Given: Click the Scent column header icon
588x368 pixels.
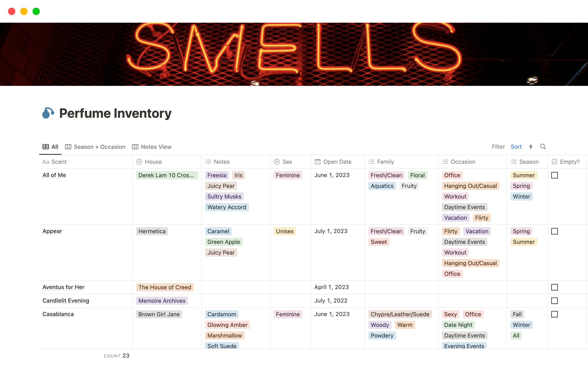Looking at the screenshot, I should coord(46,162).
